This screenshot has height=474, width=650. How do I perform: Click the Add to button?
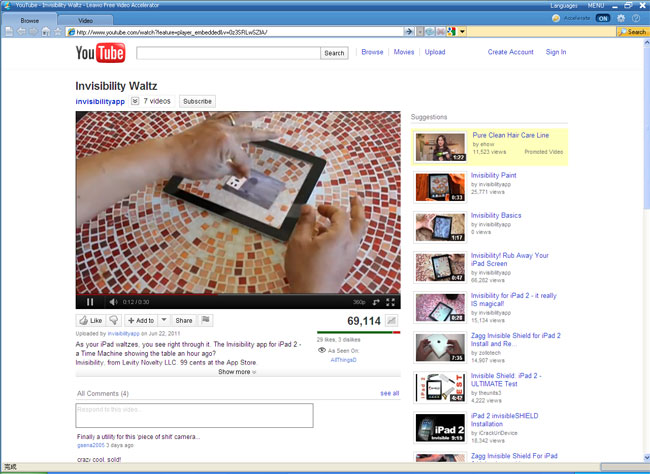click(141, 320)
